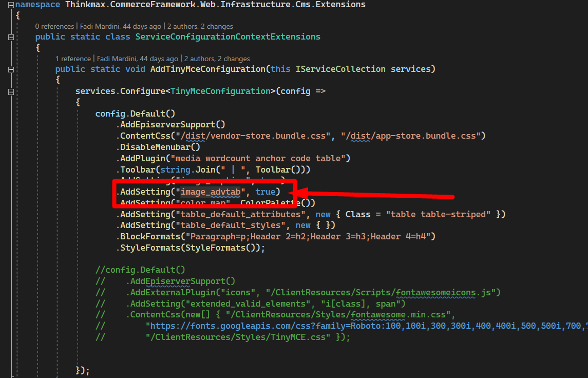Click '2 authors, 2 changes' above AddTinyMceConfiguration
This screenshot has width=588, height=378.
[217, 59]
